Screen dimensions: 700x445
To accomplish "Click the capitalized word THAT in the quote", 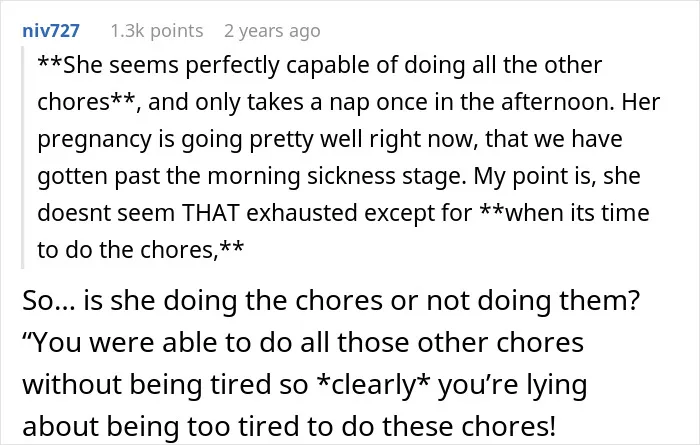I will point(211,213).
